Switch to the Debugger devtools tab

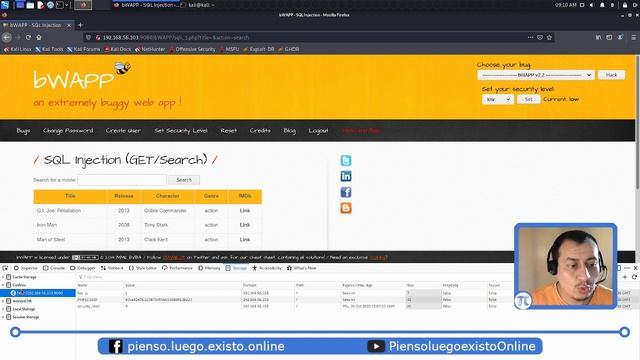tap(82, 268)
